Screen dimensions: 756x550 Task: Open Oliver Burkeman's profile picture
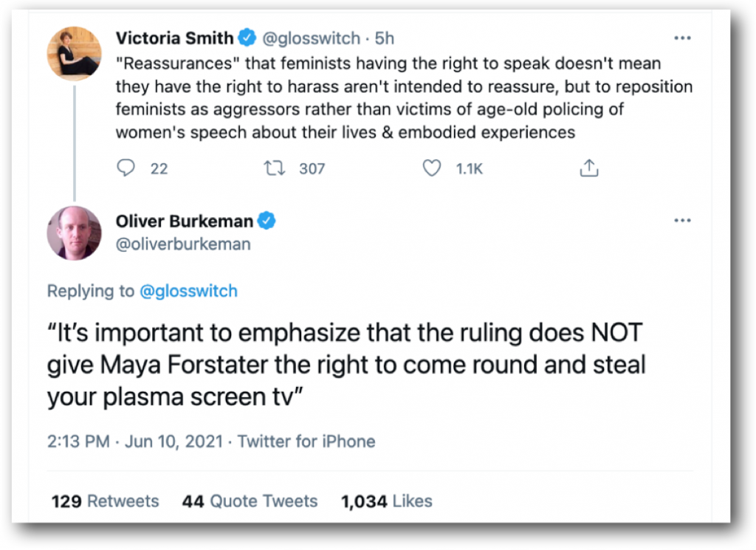pyautogui.click(x=75, y=233)
